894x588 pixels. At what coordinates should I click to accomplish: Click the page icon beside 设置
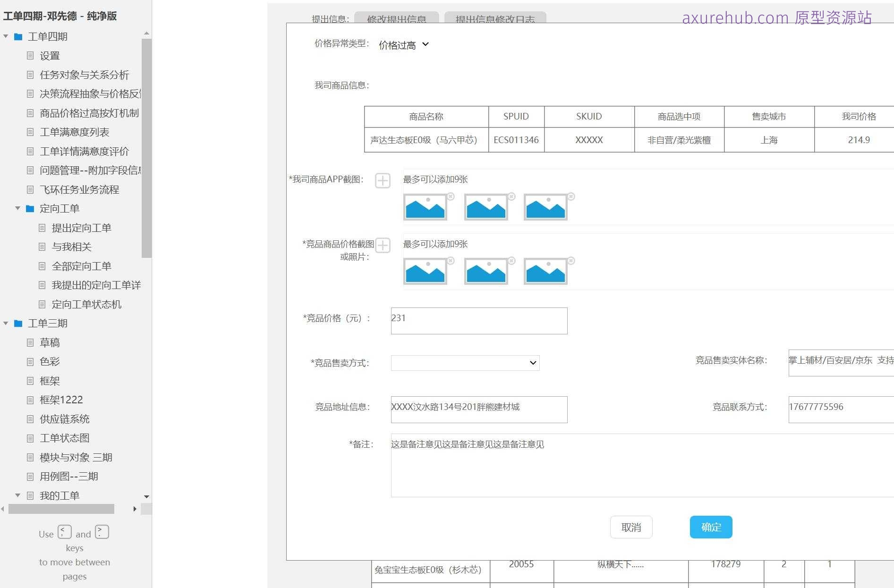click(x=30, y=56)
